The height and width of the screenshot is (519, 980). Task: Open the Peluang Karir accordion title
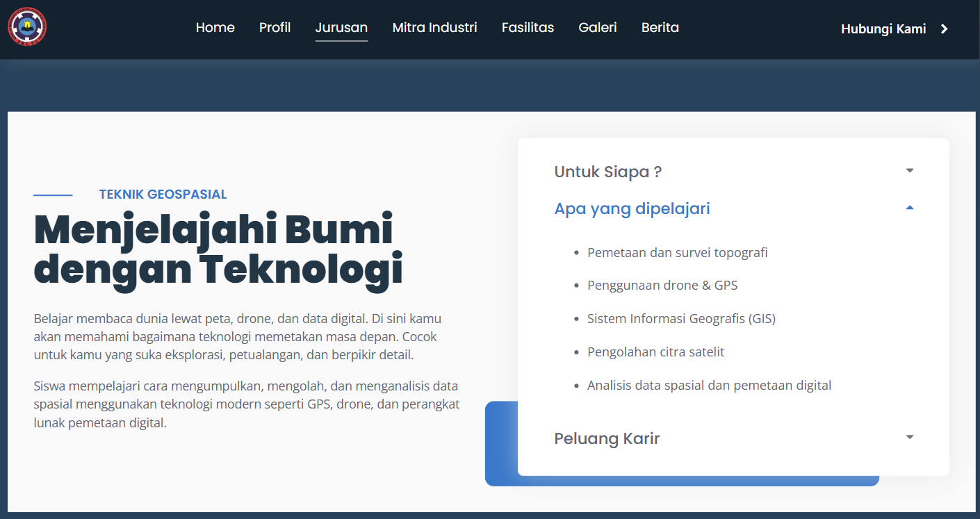(x=607, y=438)
